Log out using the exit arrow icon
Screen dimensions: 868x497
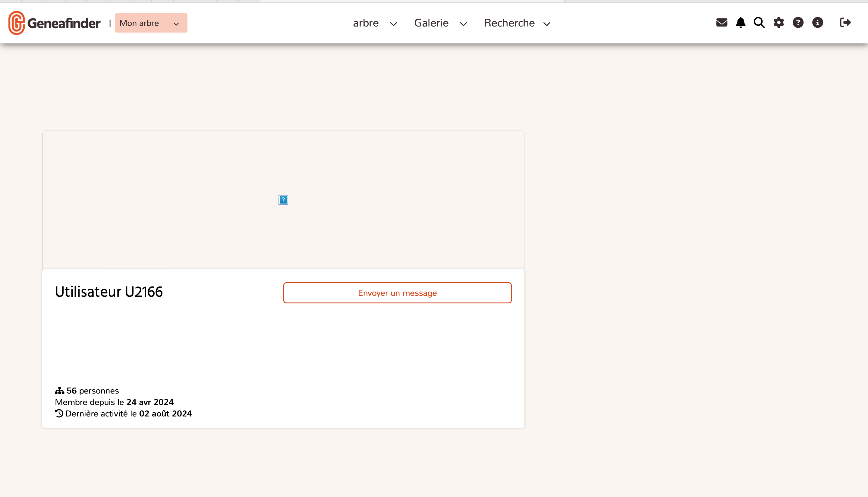[845, 23]
